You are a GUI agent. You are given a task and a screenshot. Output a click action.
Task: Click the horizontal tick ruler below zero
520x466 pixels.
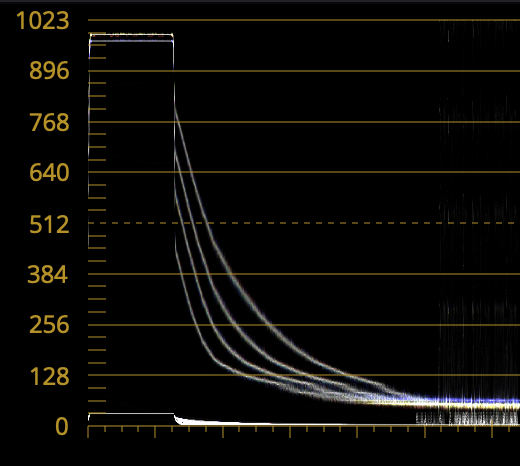pyautogui.click(x=304, y=431)
